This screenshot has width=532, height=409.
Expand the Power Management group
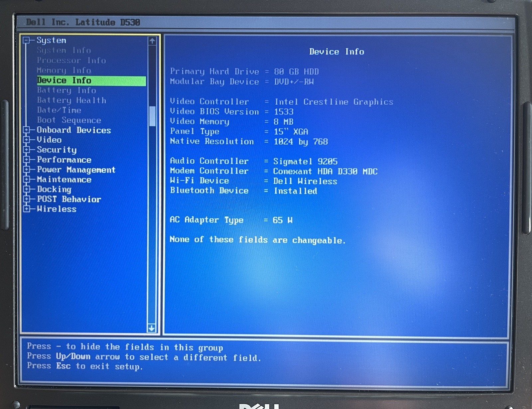(27, 170)
